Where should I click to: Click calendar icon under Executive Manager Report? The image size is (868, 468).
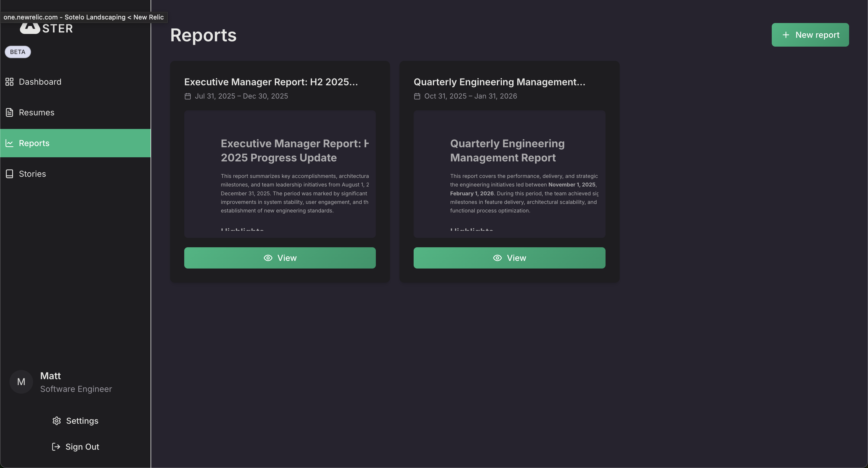pyautogui.click(x=188, y=96)
